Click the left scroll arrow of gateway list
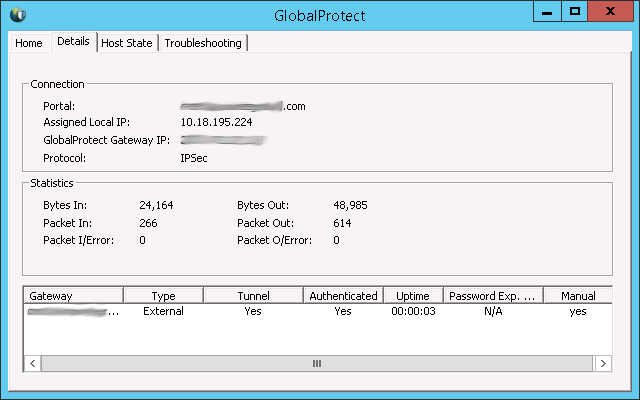640x400 pixels. (33, 363)
